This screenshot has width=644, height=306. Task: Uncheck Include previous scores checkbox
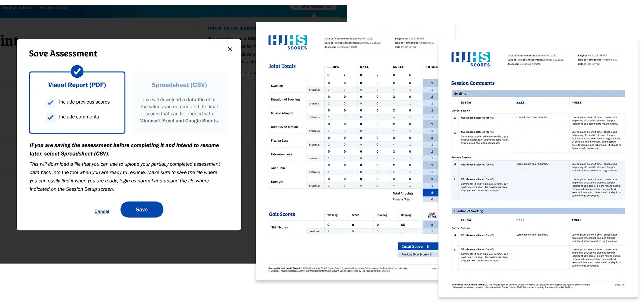click(x=50, y=102)
